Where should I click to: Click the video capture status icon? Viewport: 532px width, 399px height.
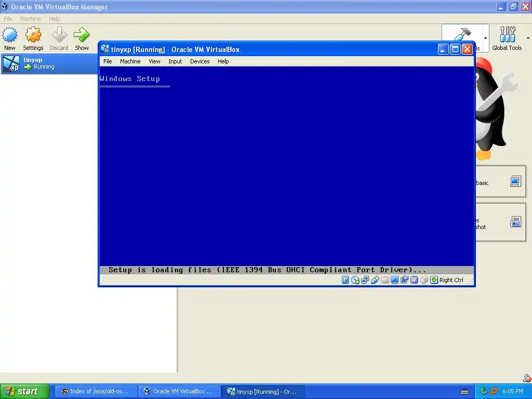pyautogui.click(x=404, y=280)
